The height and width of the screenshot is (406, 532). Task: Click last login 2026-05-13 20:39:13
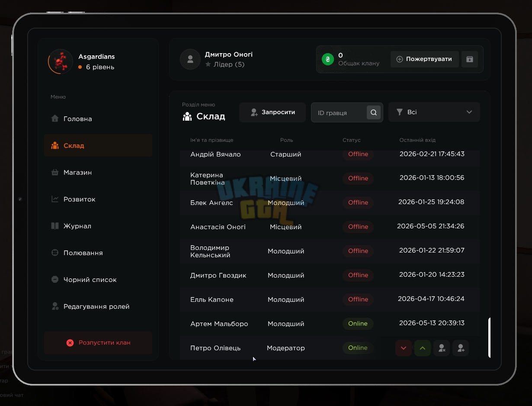[x=432, y=323]
